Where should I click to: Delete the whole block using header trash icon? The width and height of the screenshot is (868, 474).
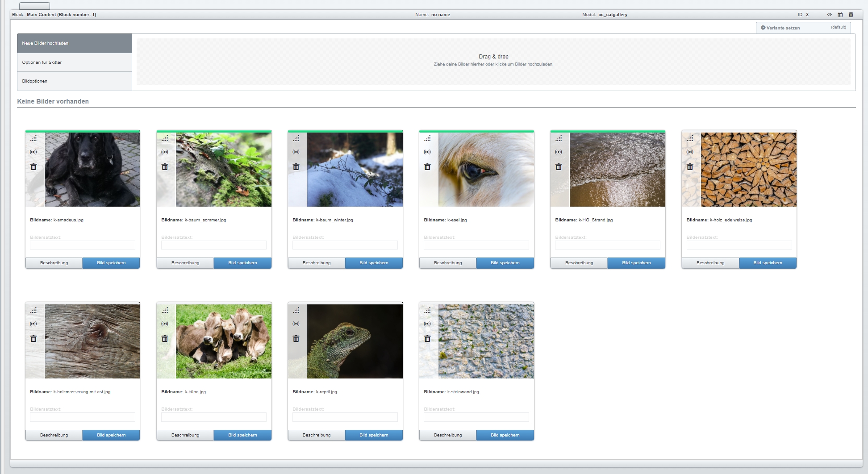[x=851, y=15]
